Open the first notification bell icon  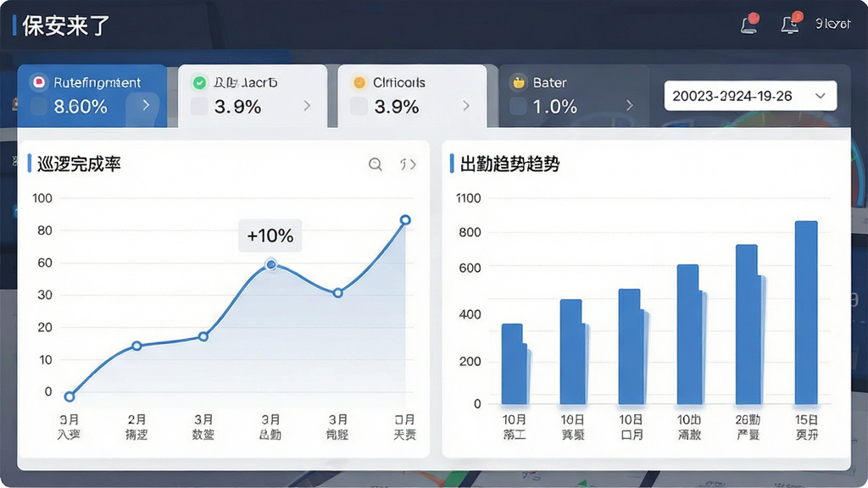749,24
